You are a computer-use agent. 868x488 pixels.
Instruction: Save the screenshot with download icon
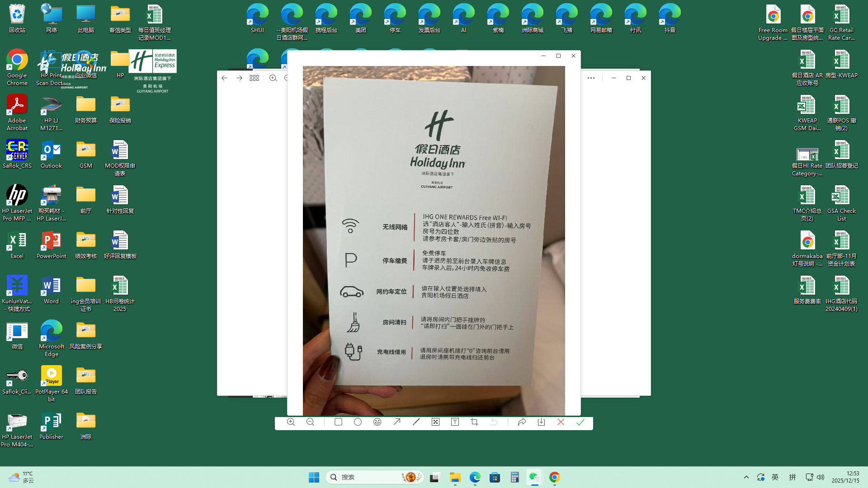tap(541, 422)
